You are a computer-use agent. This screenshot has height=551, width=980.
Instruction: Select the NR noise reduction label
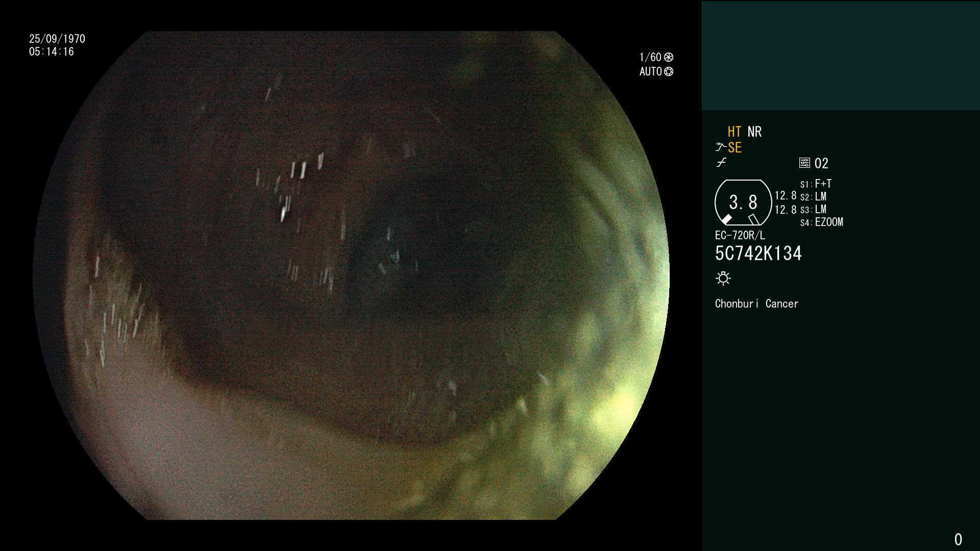click(x=754, y=132)
